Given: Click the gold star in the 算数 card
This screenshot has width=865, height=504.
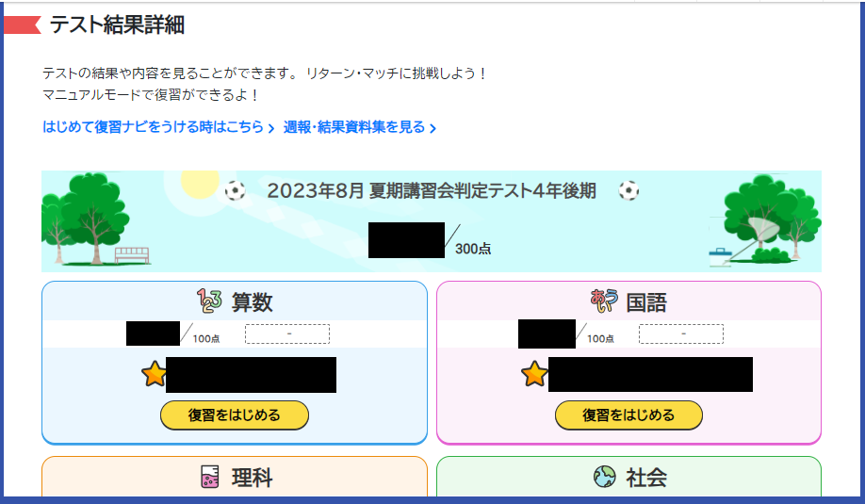Looking at the screenshot, I should (154, 374).
